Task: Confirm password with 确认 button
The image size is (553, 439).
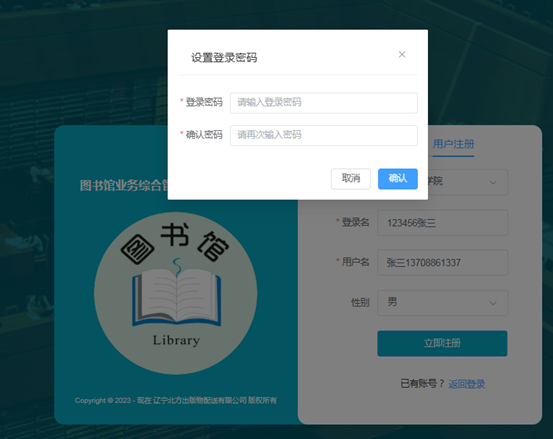Action: (398, 179)
